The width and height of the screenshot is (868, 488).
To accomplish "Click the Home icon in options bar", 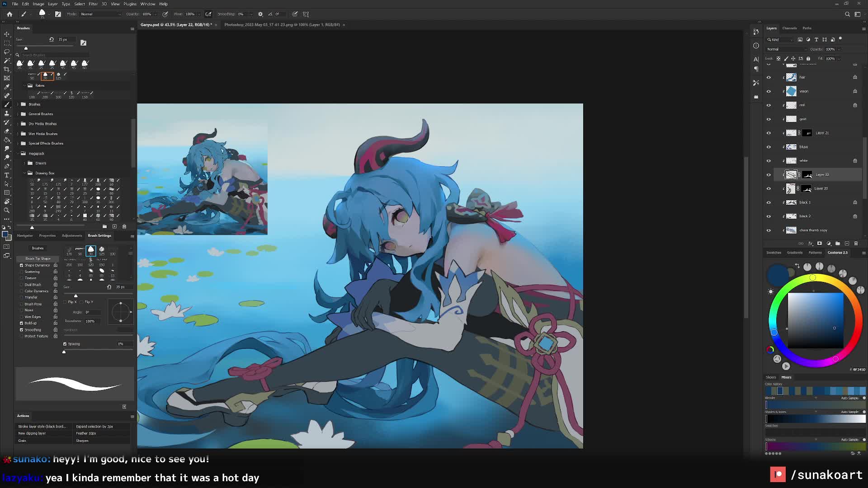I will (9, 14).
